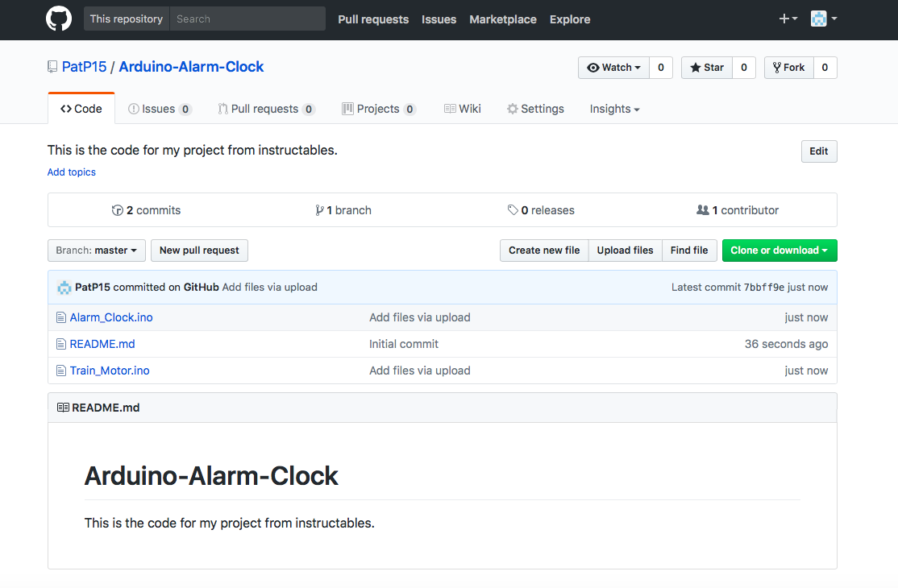Click the file icon for Alarm_Clock.ino
The image size is (898, 588).
point(61,317)
